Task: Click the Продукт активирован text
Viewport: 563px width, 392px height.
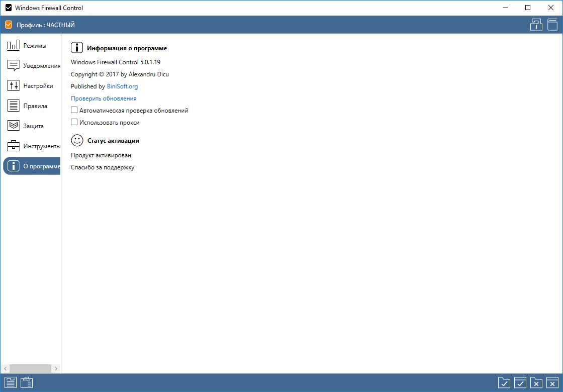Action: point(101,155)
